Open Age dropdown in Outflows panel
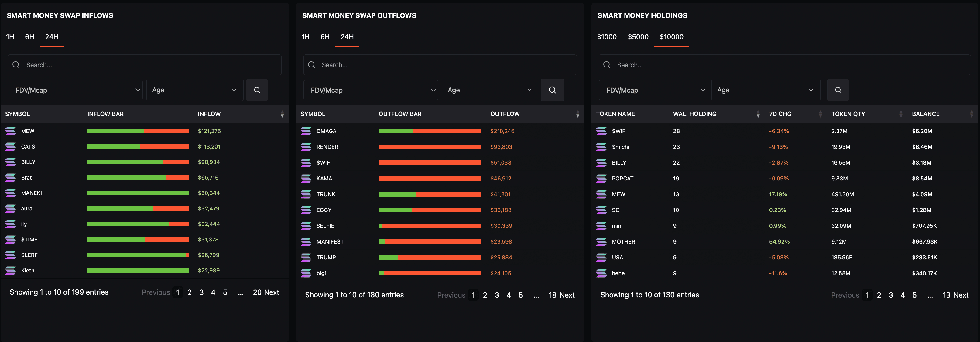This screenshot has width=980, height=342. pyautogui.click(x=490, y=90)
